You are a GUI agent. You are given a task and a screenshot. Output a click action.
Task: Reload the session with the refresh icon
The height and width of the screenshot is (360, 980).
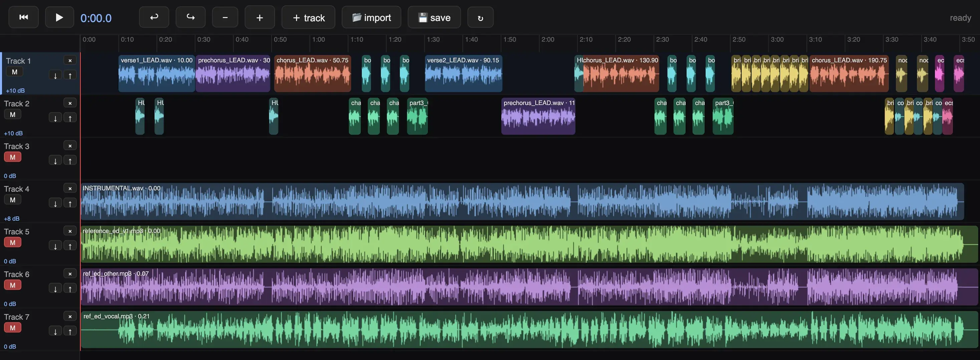click(481, 17)
